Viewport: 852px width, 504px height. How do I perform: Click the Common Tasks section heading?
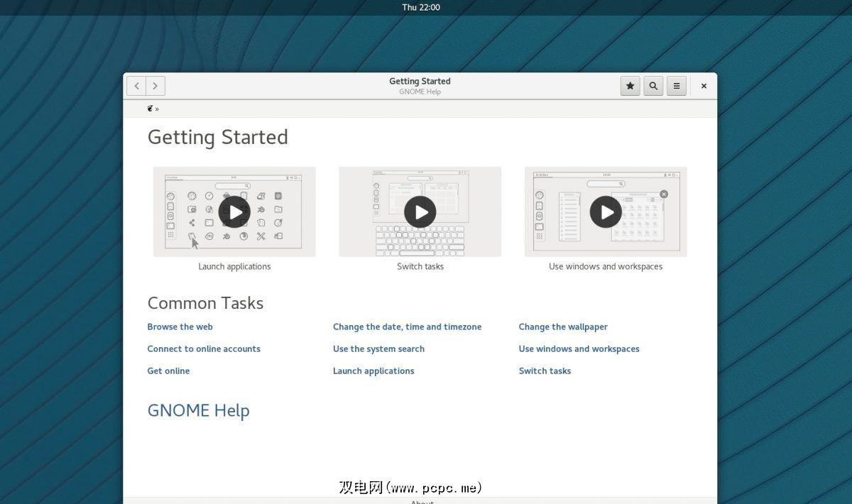coord(205,303)
